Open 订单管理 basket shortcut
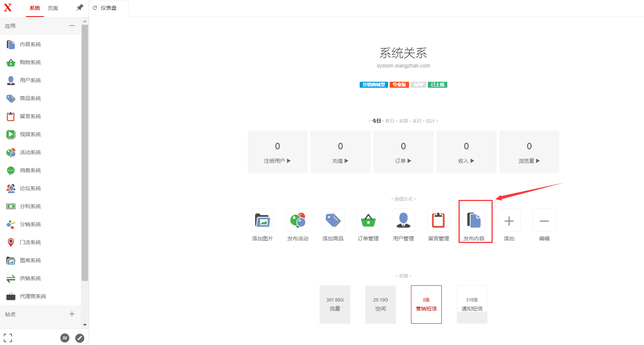The height and width of the screenshot is (345, 644). 368,220
